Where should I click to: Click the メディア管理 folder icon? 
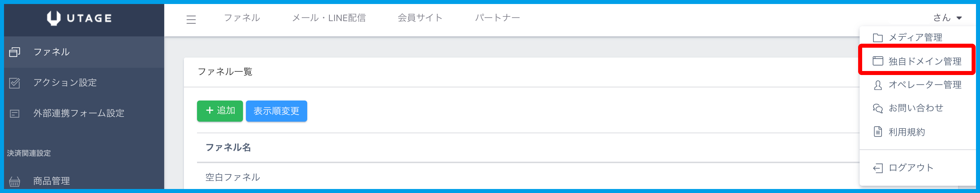click(x=878, y=38)
